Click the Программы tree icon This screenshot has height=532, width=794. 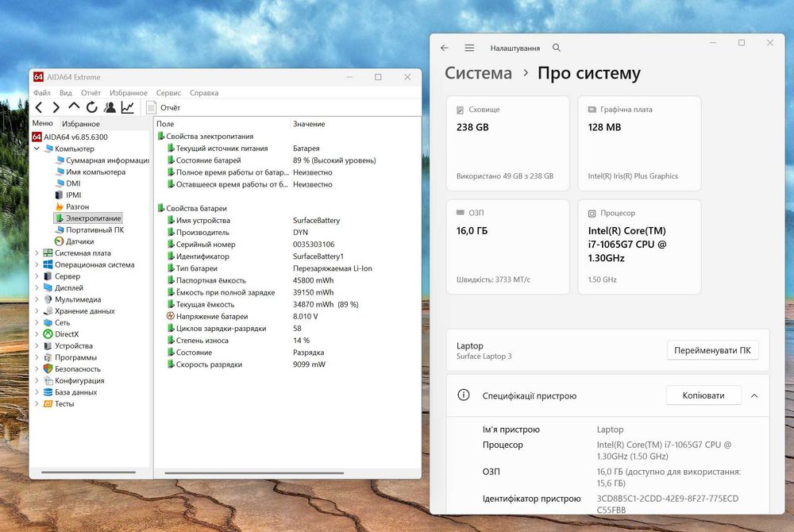click(48, 357)
